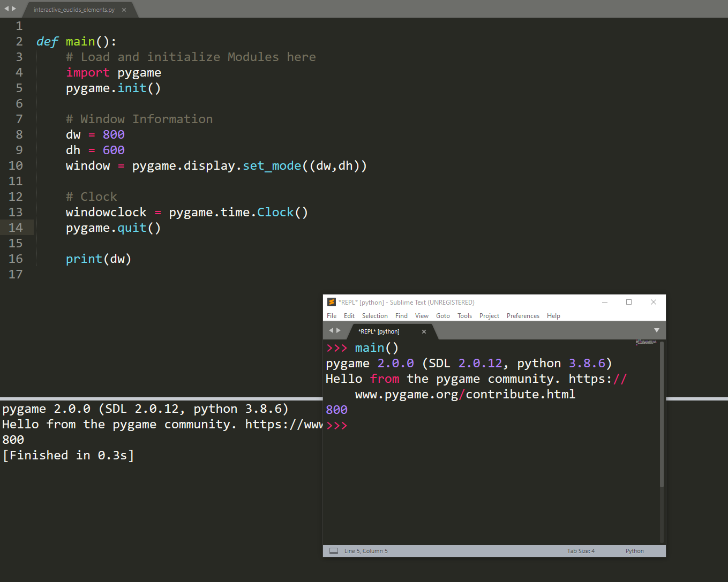Viewport: 728px width, 582px height.
Task: Open the View menu
Action: click(422, 316)
